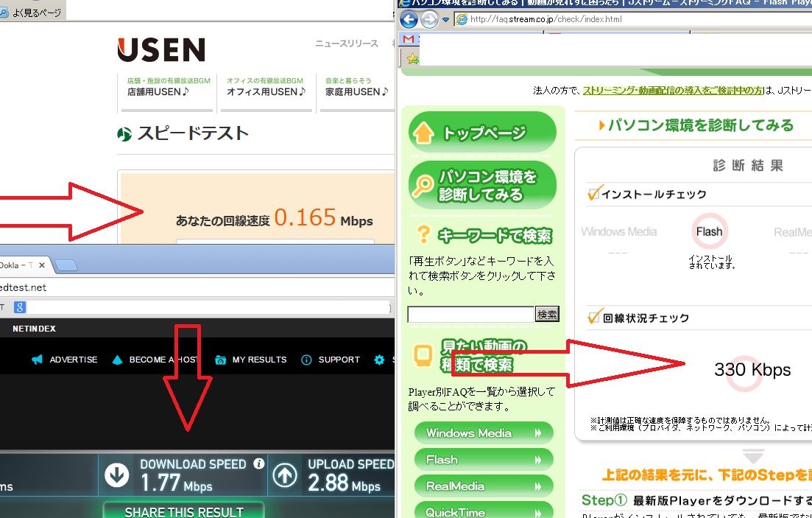Click the download speed arrow icon

tap(117, 475)
